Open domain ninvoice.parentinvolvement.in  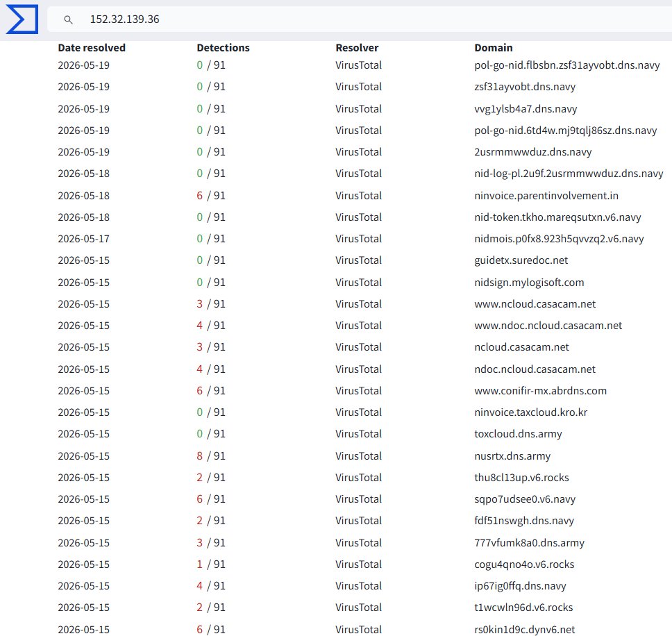(x=546, y=195)
